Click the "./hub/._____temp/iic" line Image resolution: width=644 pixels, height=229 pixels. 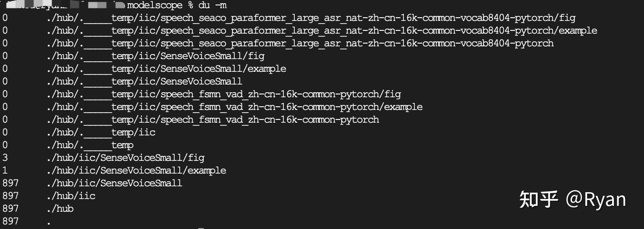click(101, 133)
